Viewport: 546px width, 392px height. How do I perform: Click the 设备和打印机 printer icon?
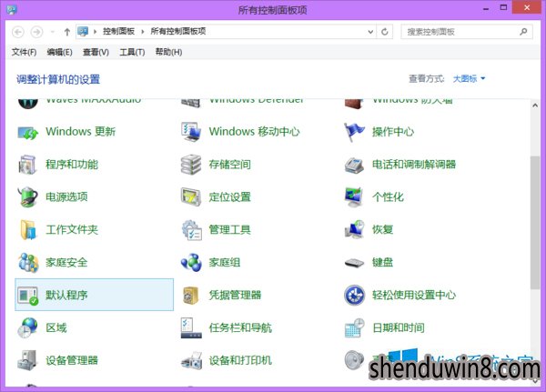pos(191,360)
